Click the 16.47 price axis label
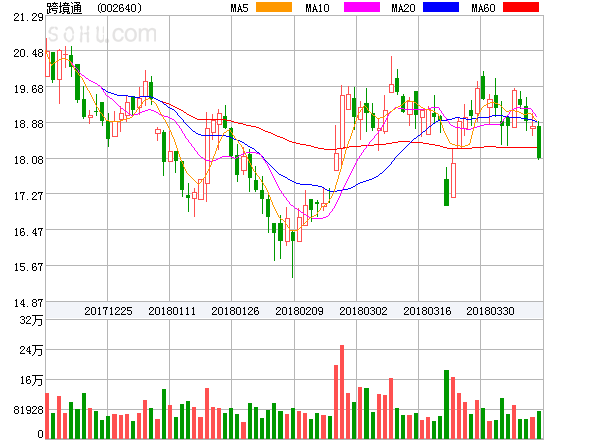This screenshot has height=440, width=600. [x=28, y=232]
